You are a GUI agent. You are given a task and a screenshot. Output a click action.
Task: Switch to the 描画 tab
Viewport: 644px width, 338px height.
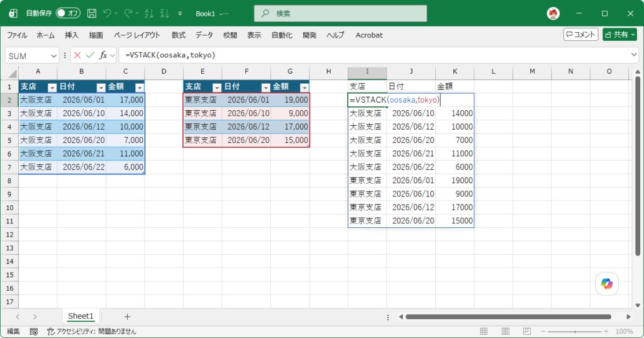tap(96, 35)
